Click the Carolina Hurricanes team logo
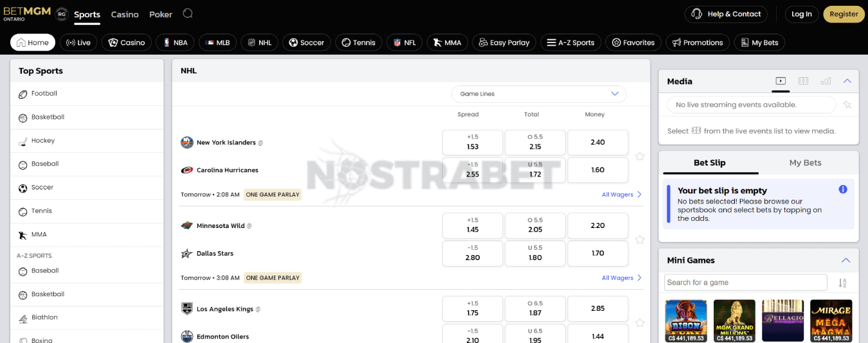This screenshot has width=868, height=343. [187, 170]
